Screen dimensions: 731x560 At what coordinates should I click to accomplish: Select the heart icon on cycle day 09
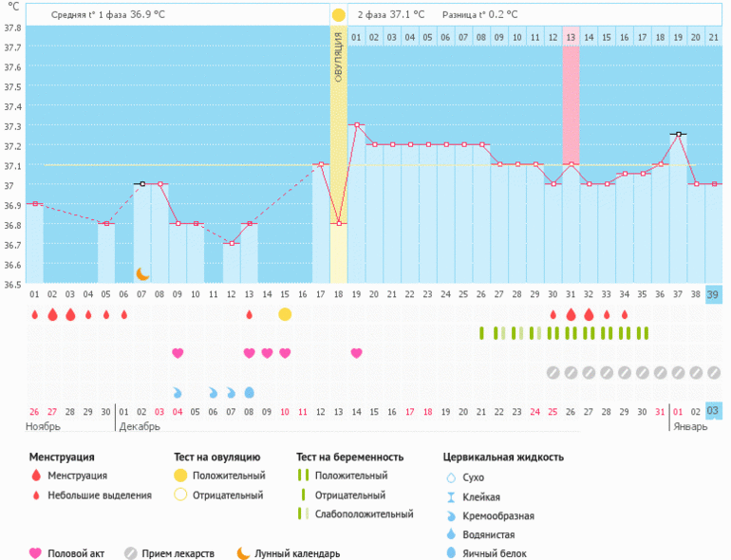pyautogui.click(x=178, y=353)
